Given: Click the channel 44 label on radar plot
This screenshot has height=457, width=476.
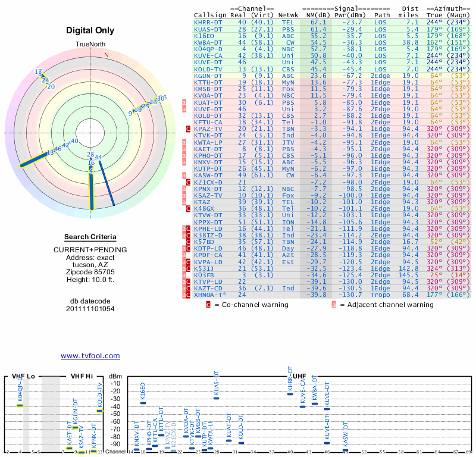Looking at the screenshot, I should 98,157.
